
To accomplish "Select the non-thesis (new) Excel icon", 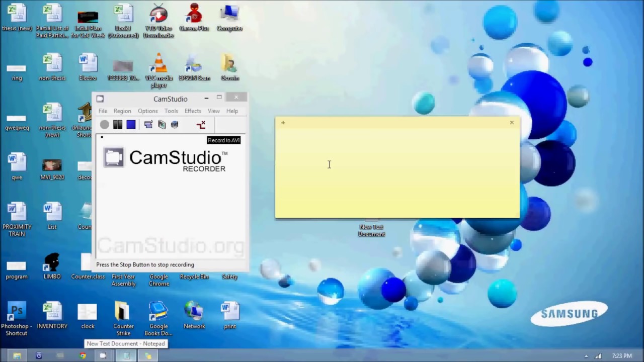I will coord(52,121).
